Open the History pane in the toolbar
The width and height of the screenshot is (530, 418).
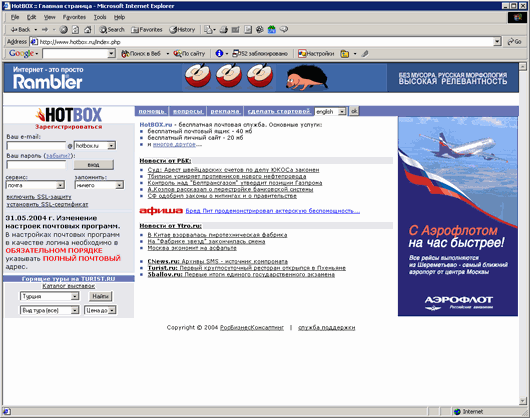point(183,30)
